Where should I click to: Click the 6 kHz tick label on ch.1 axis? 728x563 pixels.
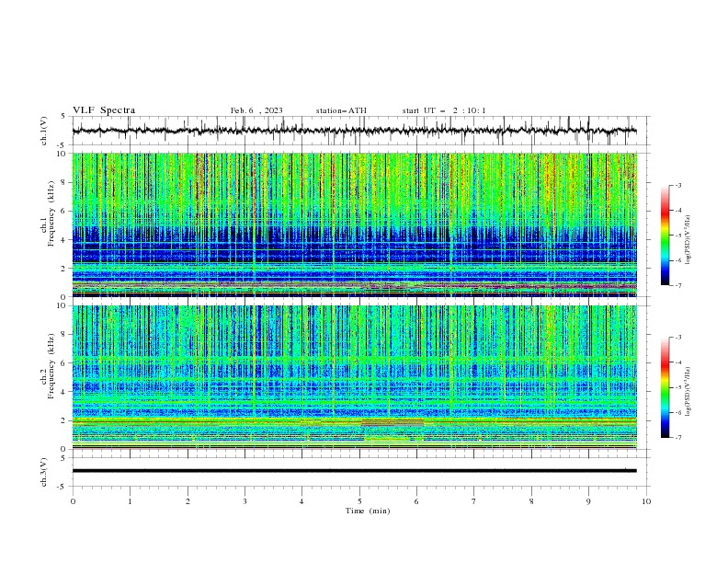tap(64, 211)
